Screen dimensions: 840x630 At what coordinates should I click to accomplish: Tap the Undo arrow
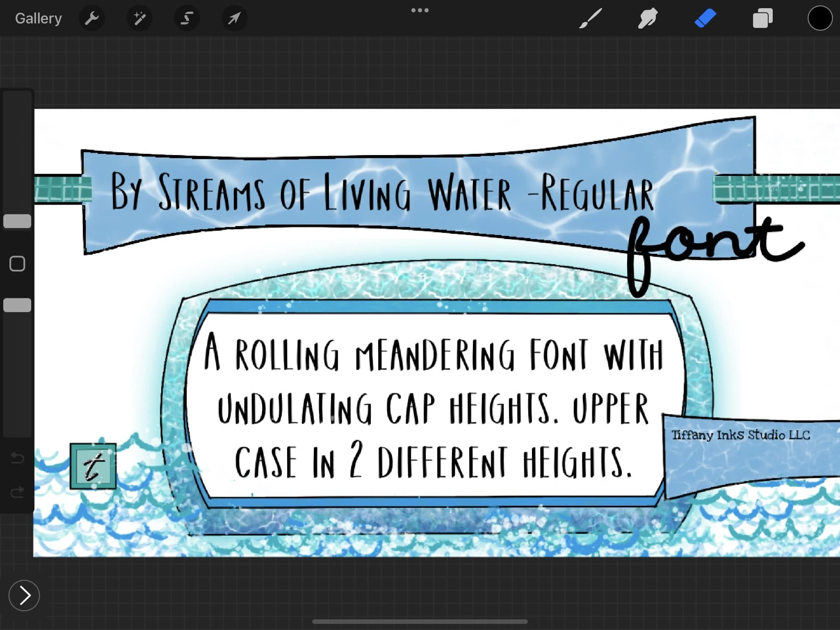coord(17,459)
